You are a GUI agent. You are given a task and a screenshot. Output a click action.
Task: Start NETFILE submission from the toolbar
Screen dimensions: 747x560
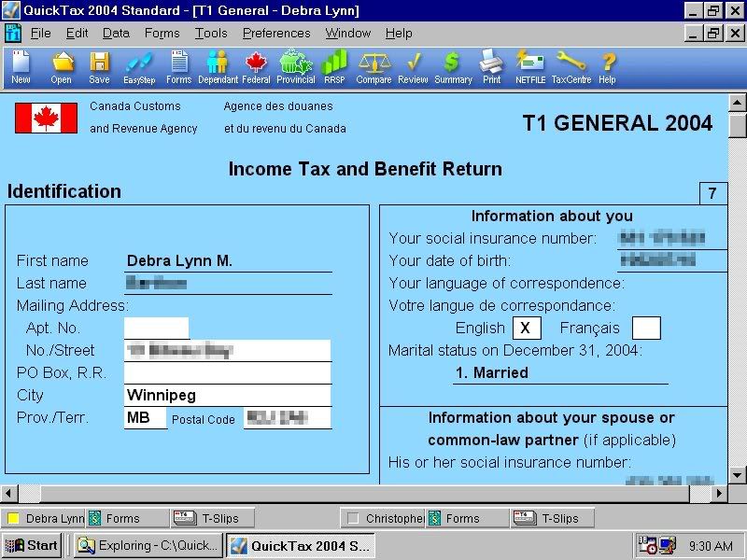click(x=530, y=67)
